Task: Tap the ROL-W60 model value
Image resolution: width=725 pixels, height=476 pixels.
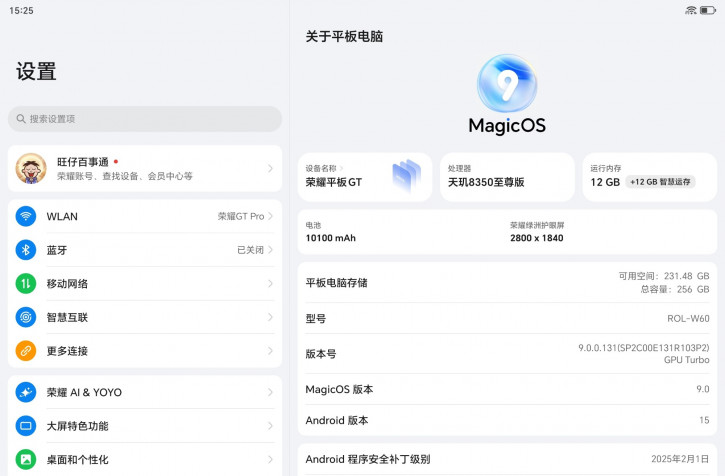Action: (x=688, y=318)
